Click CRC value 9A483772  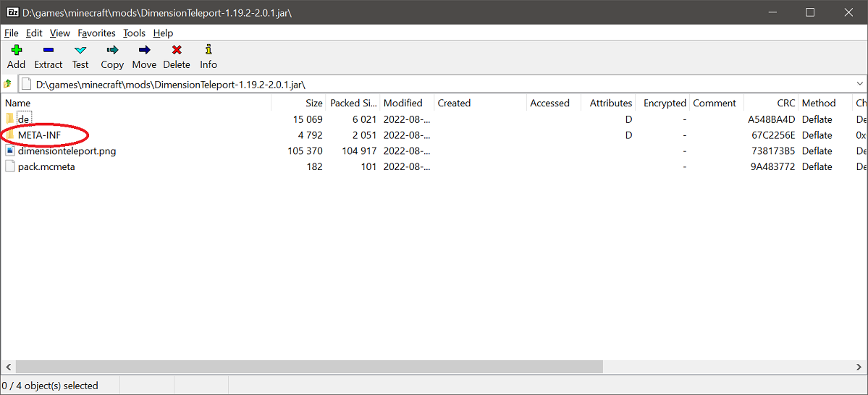772,166
